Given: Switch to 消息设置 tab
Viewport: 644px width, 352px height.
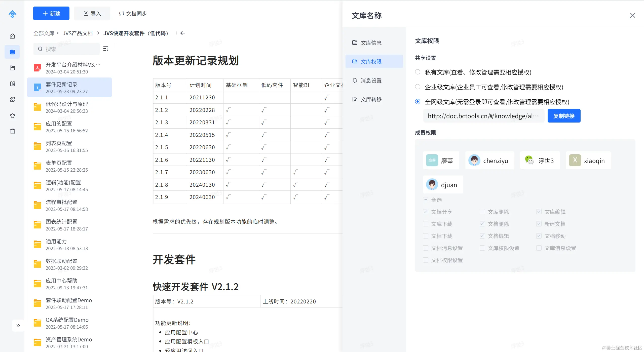Looking at the screenshot, I should pyautogui.click(x=371, y=81).
